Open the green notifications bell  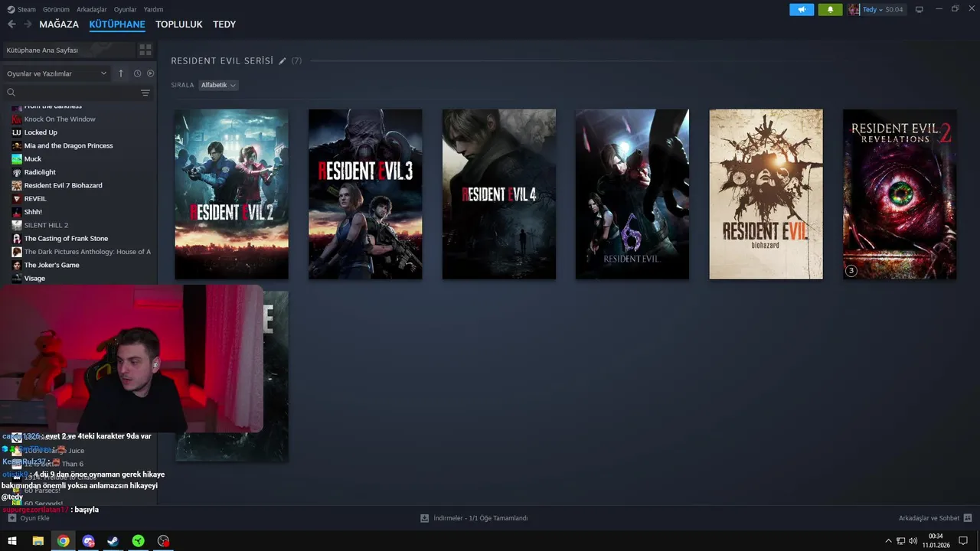(830, 9)
